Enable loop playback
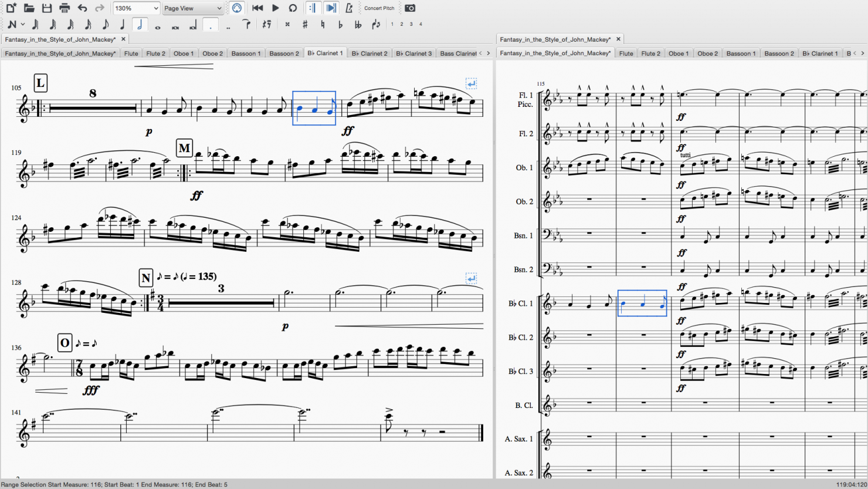 (x=293, y=8)
